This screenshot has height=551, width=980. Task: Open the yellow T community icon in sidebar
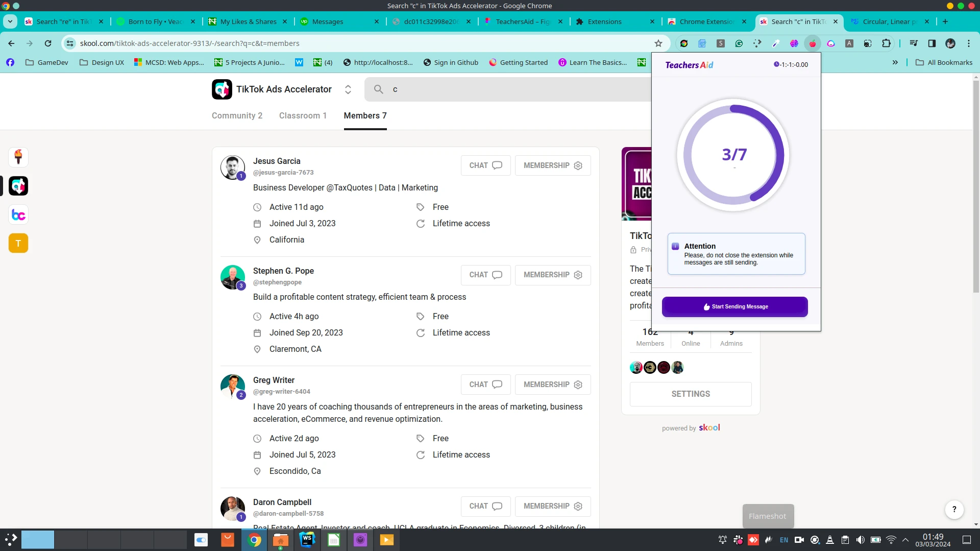pos(18,243)
